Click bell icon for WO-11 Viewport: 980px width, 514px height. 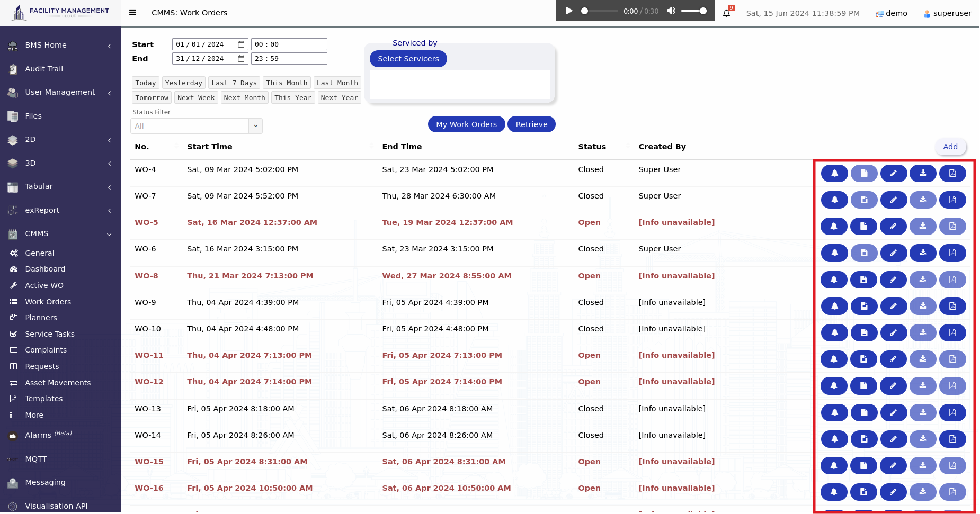(834, 359)
